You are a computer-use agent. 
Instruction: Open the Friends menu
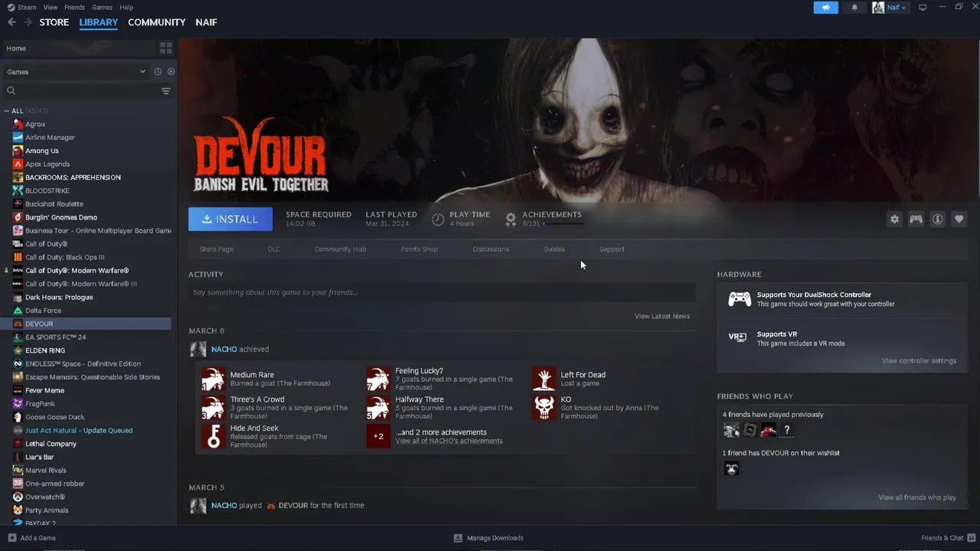point(75,7)
